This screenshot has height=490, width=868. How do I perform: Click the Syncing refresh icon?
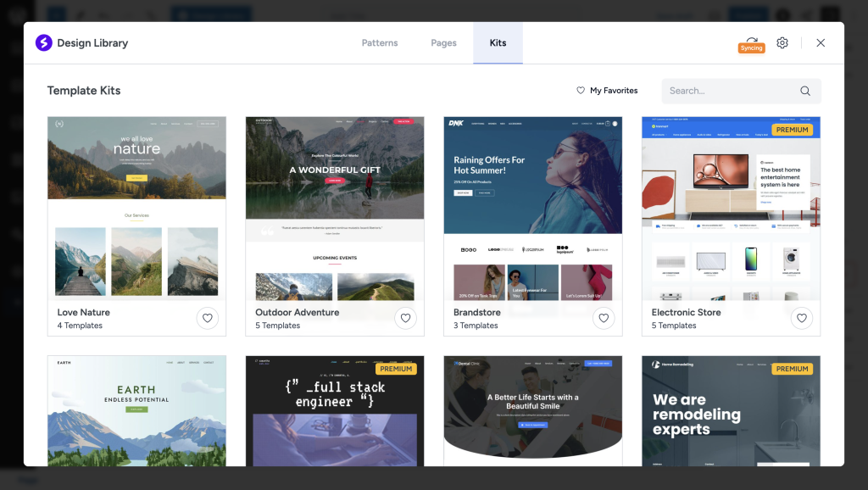pyautogui.click(x=751, y=40)
